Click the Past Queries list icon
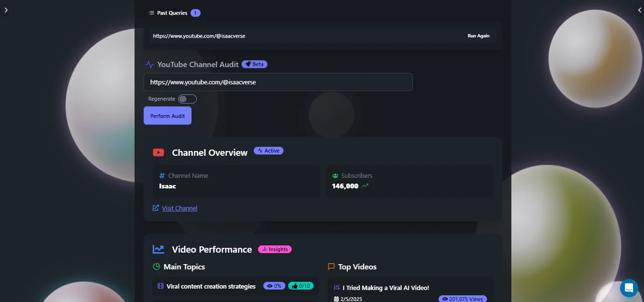This screenshot has width=644, height=302. click(152, 13)
